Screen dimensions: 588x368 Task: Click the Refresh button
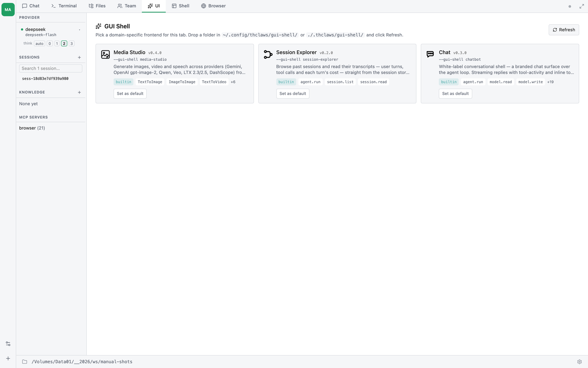564,30
